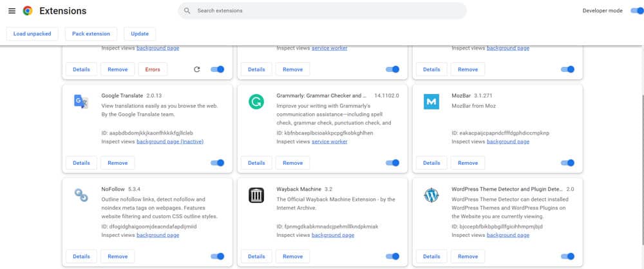This screenshot has width=644, height=269.
Task: Click the NoFollow extension icon
Action: tap(81, 195)
